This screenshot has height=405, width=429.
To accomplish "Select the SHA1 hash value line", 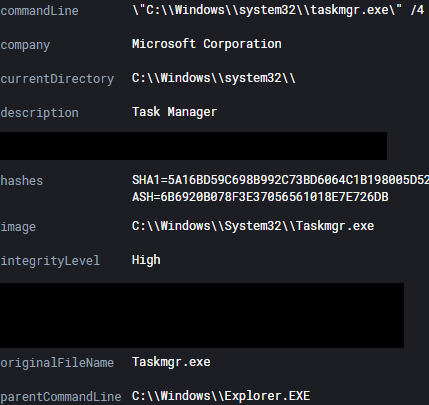I will point(280,180).
